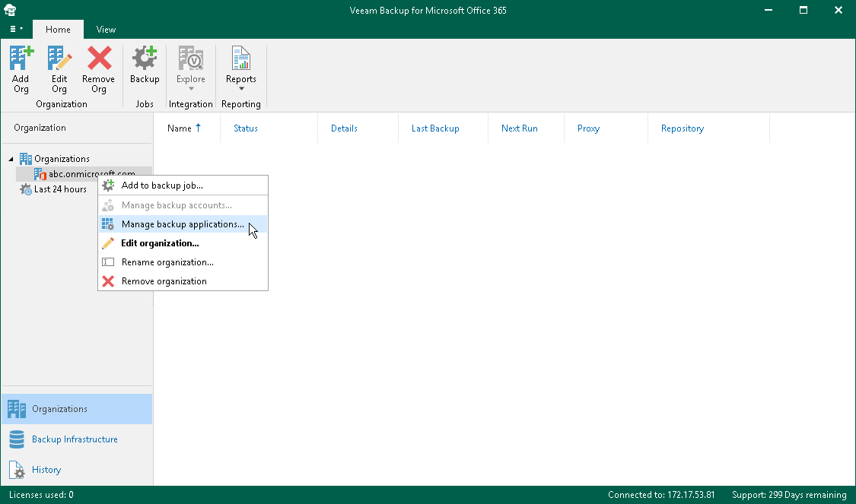The width and height of the screenshot is (856, 504).
Task: Choose Manage backup accounts menu entry
Action: 183,205
